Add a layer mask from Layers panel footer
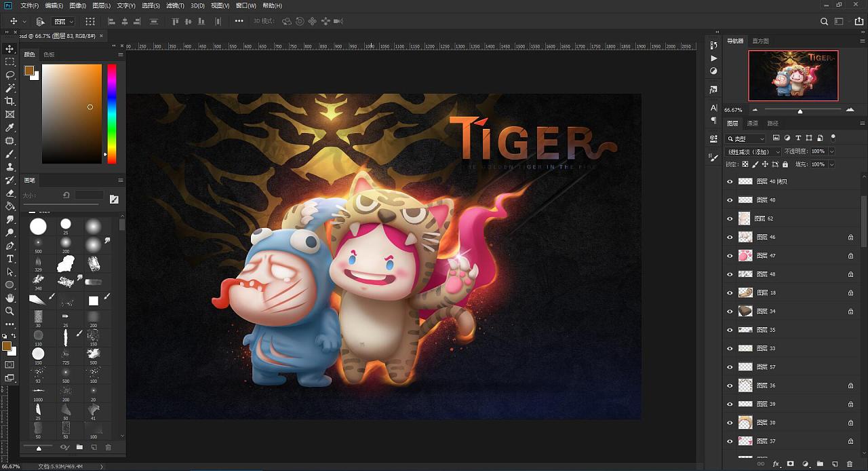Screen dimensions: 868x471 (790, 464)
